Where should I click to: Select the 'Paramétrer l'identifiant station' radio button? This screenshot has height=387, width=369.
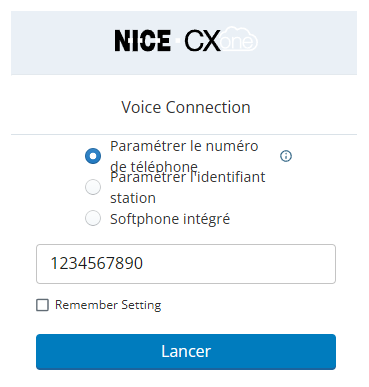pyautogui.click(x=93, y=187)
